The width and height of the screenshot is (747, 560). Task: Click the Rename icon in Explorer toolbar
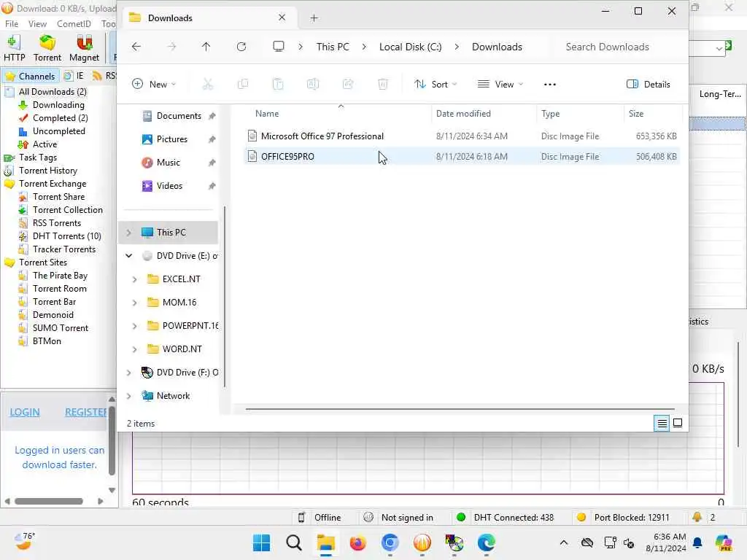point(312,85)
